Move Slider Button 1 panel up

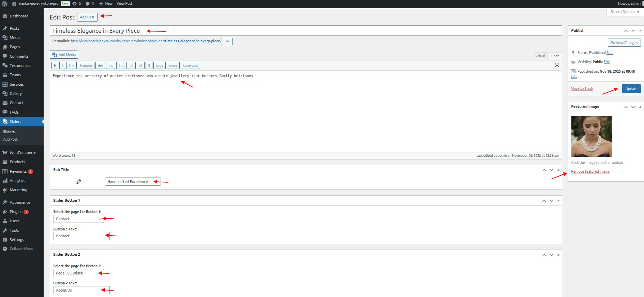click(x=544, y=201)
